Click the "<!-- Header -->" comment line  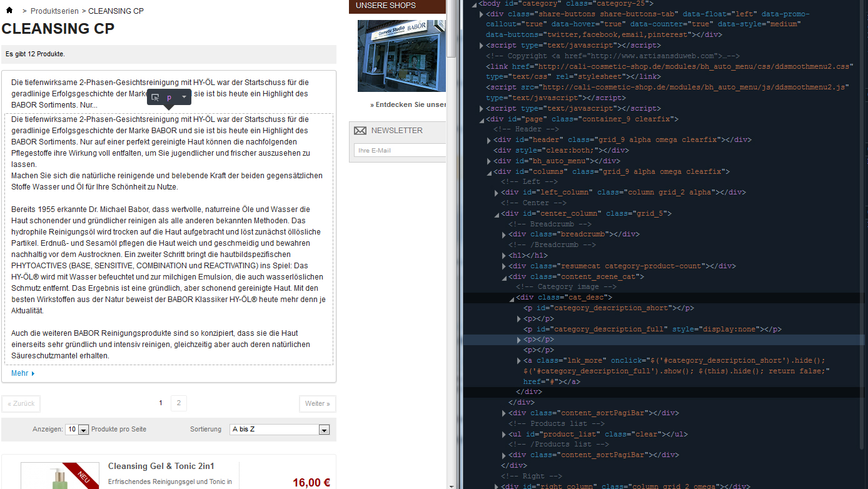coord(527,129)
